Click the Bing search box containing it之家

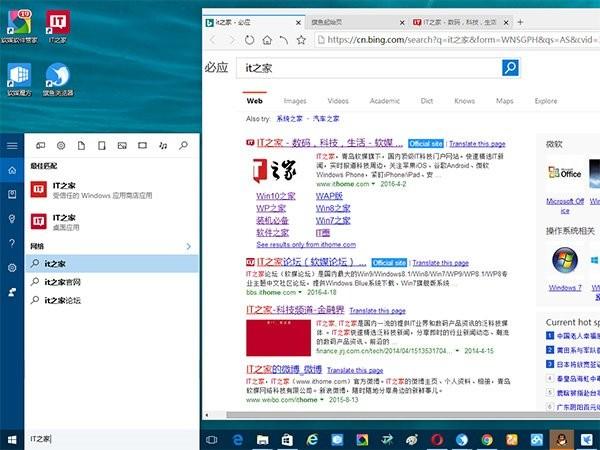(x=369, y=68)
